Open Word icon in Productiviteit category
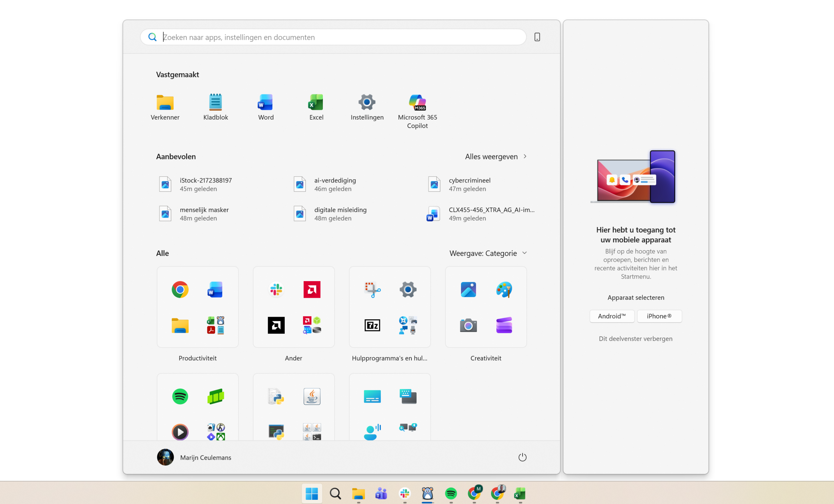Image resolution: width=834 pixels, height=504 pixels. (215, 289)
